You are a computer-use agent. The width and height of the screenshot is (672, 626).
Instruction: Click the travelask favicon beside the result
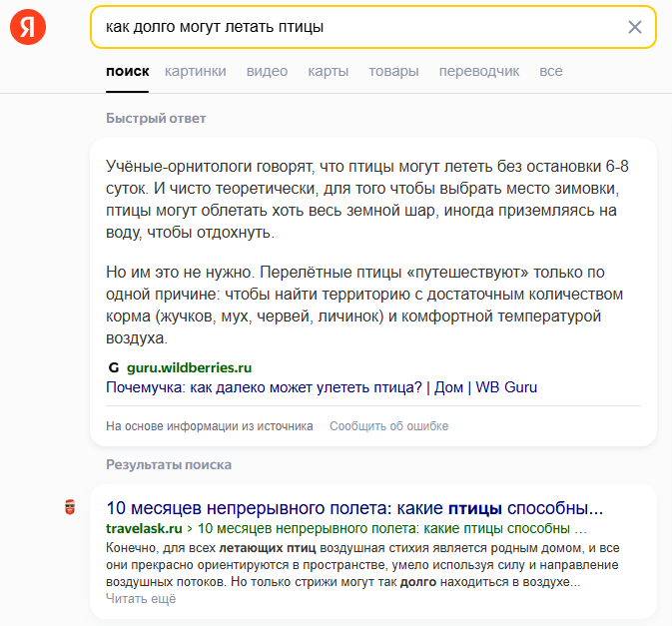point(70,507)
